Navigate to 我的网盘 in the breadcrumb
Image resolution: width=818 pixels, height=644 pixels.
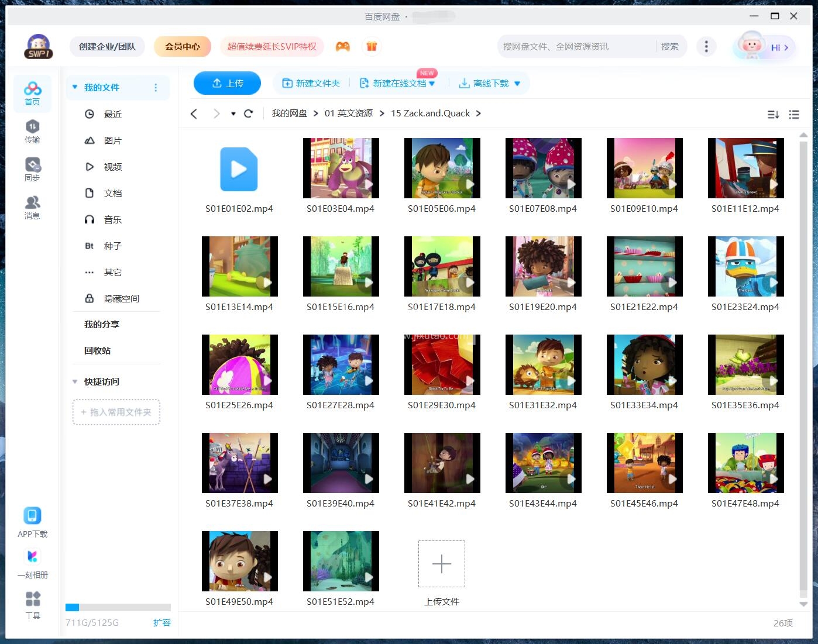point(289,113)
